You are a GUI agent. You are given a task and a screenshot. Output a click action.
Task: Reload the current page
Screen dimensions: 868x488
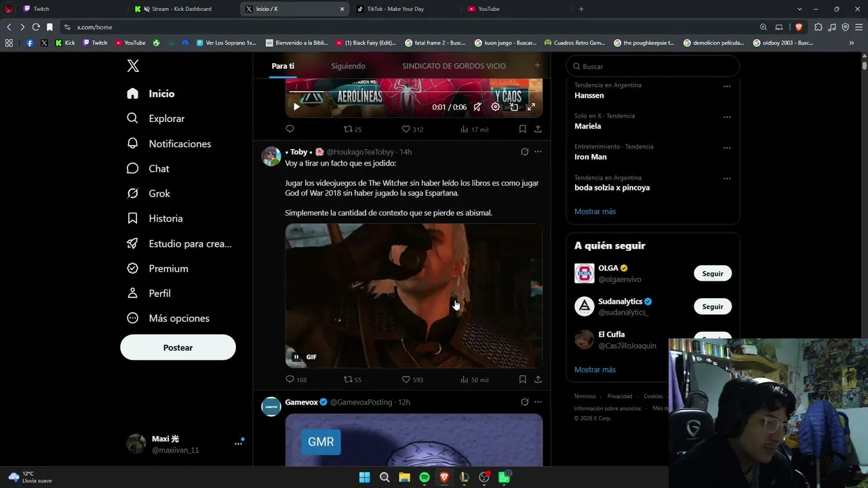[x=36, y=27]
